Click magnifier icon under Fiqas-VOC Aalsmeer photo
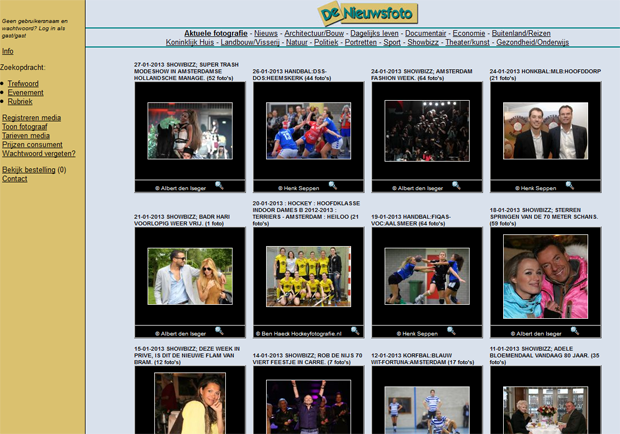Screen dimensions: 620x434 point(451,331)
